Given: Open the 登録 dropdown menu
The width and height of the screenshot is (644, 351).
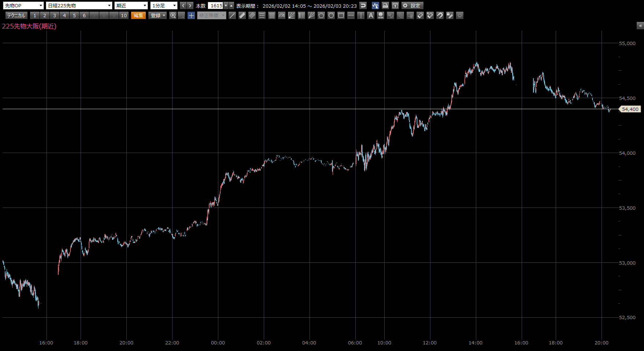Looking at the screenshot, I should [x=158, y=15].
